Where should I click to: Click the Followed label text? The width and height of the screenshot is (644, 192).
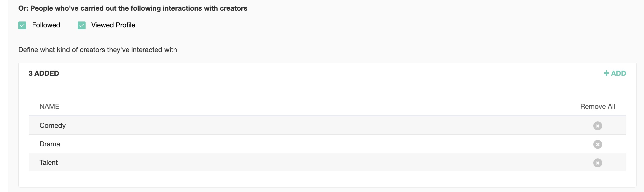coord(46,25)
